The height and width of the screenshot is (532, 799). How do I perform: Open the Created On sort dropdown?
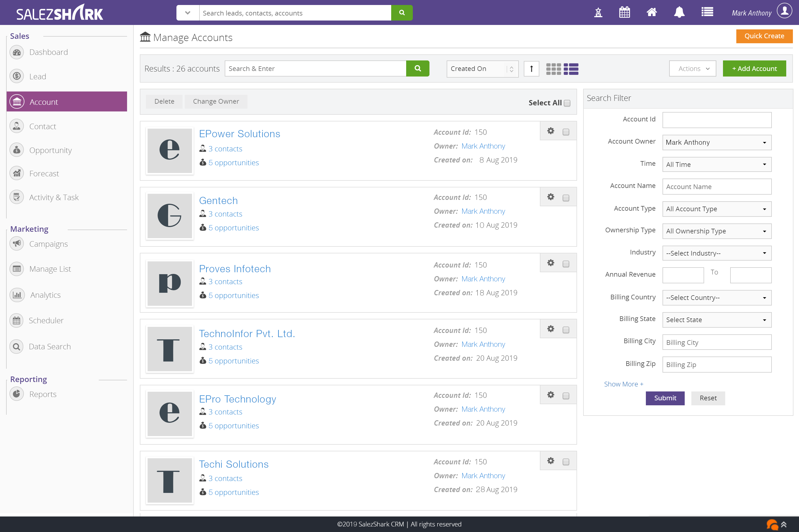pyautogui.click(x=482, y=68)
